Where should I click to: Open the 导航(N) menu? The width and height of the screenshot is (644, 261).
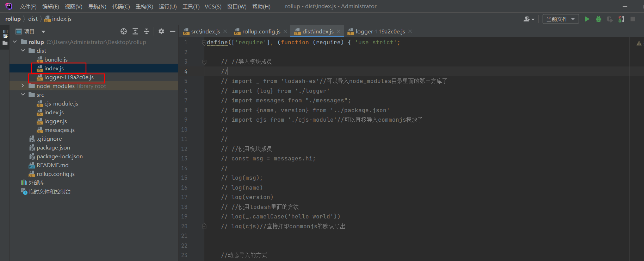tap(97, 6)
